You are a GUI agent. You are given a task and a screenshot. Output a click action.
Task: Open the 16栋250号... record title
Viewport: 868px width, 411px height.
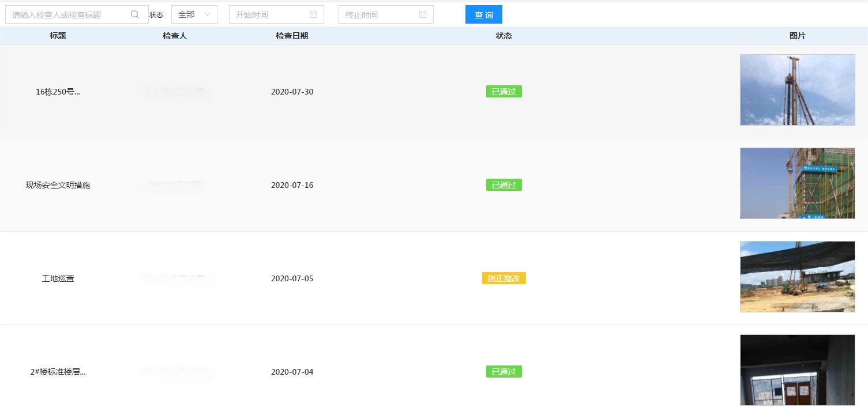pyautogui.click(x=58, y=92)
